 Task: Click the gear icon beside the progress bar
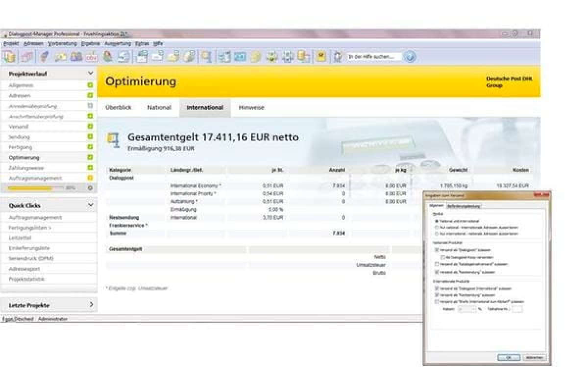tap(90, 188)
